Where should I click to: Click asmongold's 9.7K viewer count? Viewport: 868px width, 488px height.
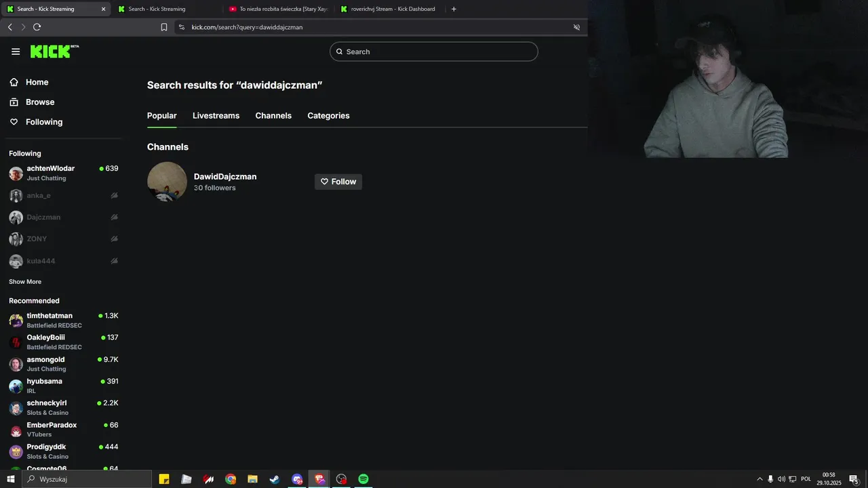(111, 360)
